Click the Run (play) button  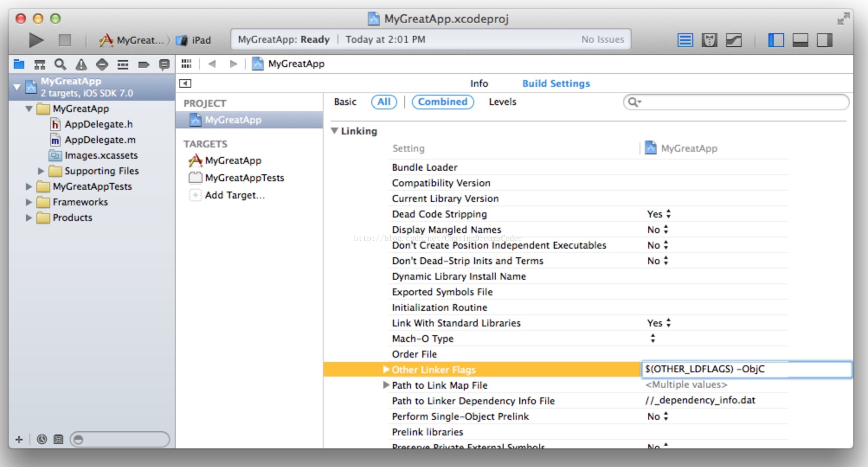(36, 40)
